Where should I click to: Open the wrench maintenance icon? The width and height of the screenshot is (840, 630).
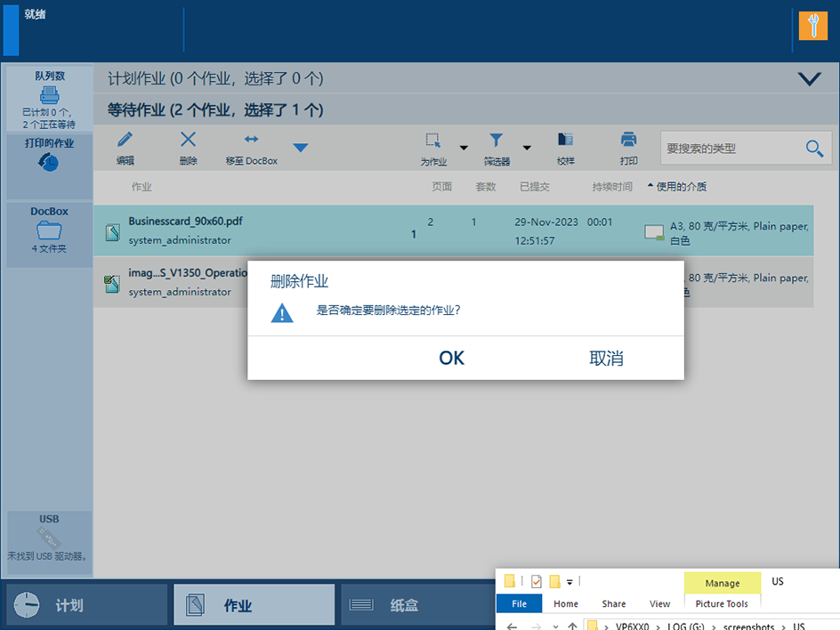[x=812, y=26]
